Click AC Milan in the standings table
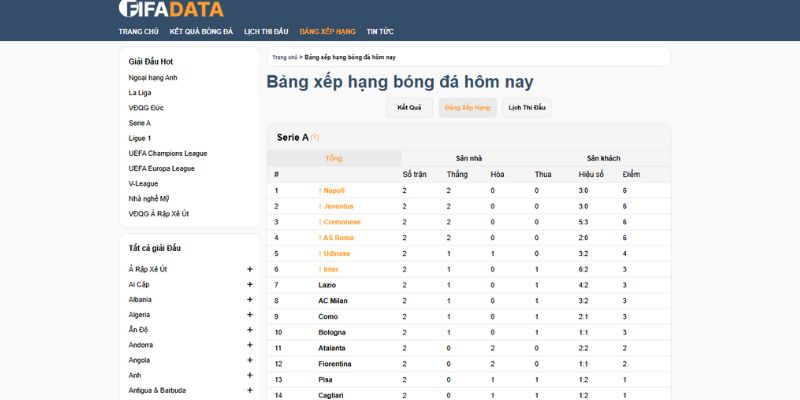This screenshot has width=800, height=400. pyautogui.click(x=333, y=301)
